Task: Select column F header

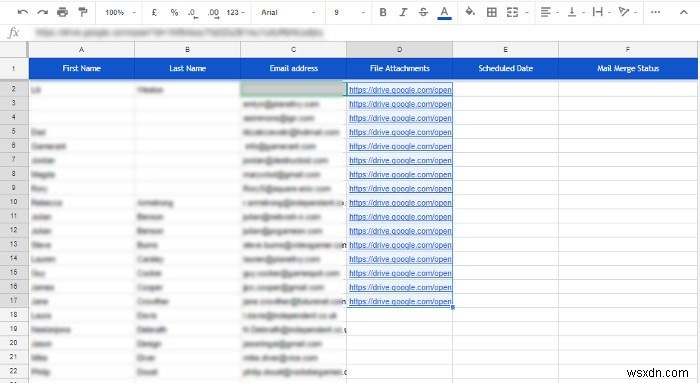Action: point(628,50)
